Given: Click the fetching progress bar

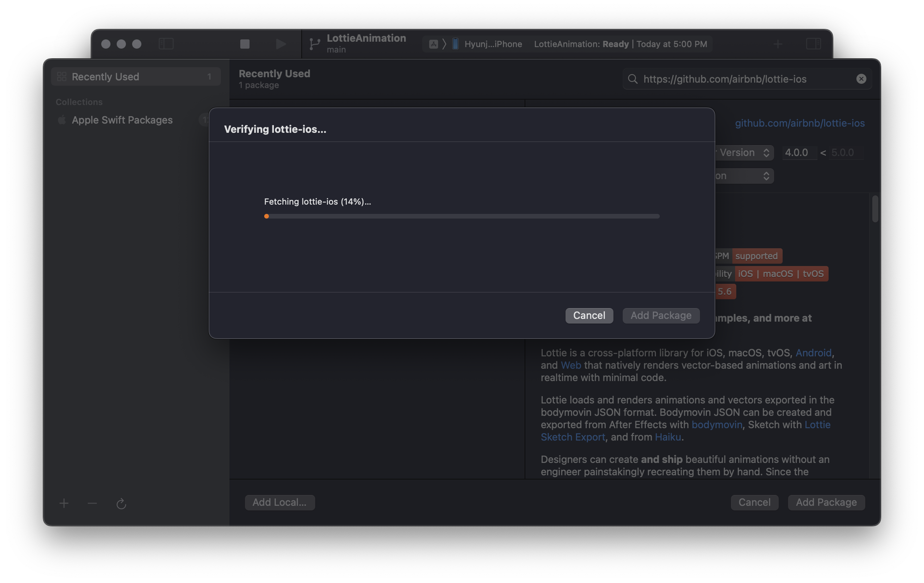Looking at the screenshot, I should point(462,216).
